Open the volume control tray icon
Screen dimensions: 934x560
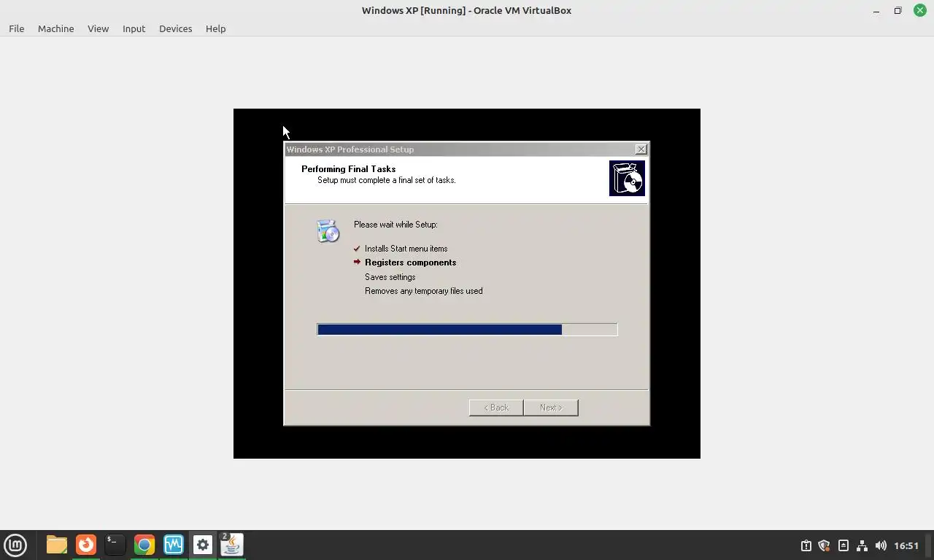pos(881,545)
